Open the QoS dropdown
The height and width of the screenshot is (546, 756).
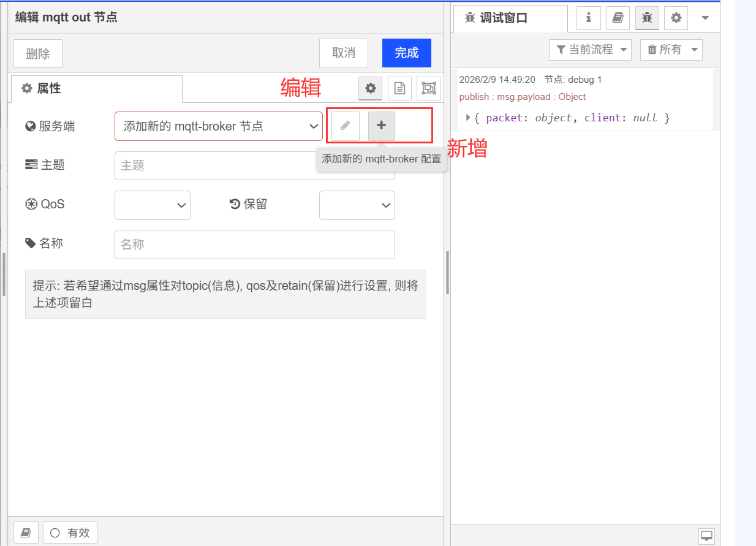[x=153, y=205]
